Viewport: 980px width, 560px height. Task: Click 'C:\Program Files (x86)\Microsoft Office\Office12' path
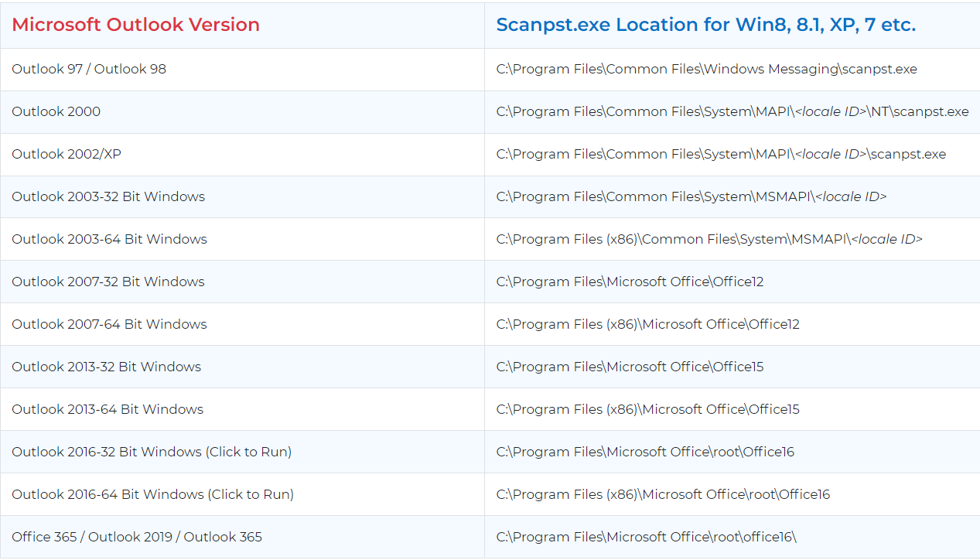(647, 324)
